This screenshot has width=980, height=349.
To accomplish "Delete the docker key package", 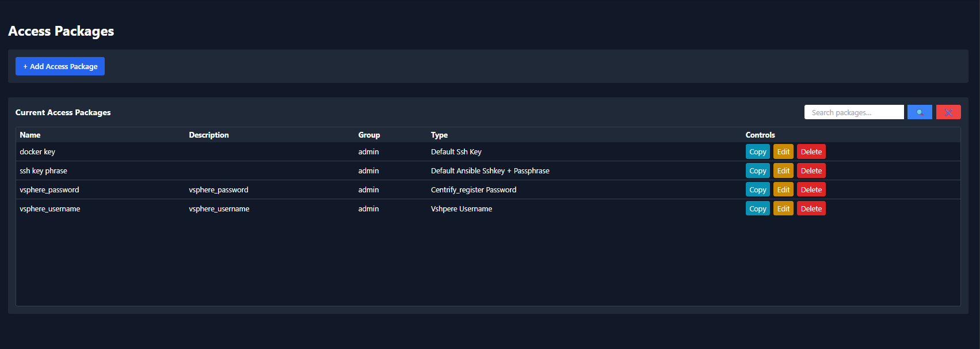I will click(811, 151).
